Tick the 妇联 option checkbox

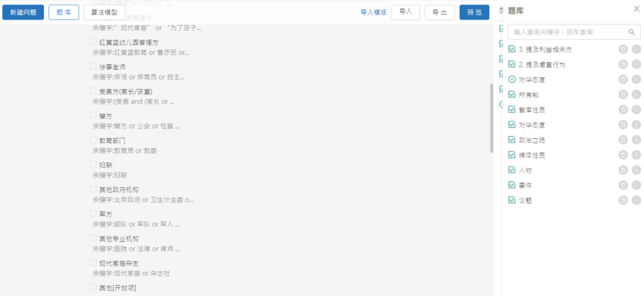93,165
